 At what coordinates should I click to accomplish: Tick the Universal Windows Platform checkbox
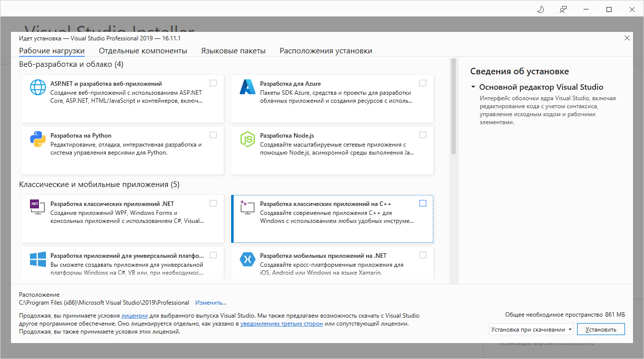click(x=213, y=255)
